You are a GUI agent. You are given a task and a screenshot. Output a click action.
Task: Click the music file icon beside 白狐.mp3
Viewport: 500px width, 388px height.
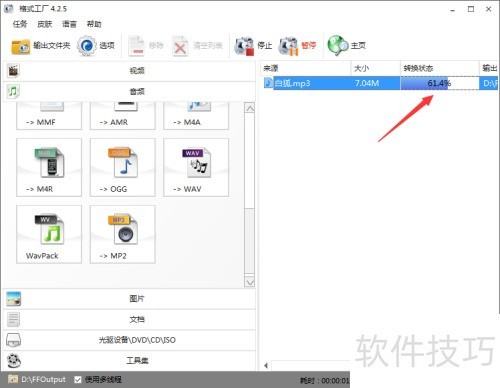pyautogui.click(x=268, y=83)
